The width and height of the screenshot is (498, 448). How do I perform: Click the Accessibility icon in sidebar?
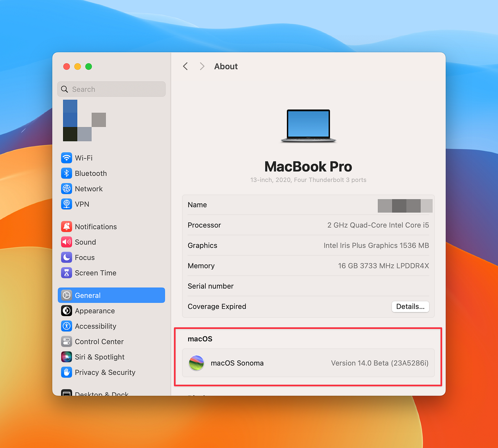66,326
